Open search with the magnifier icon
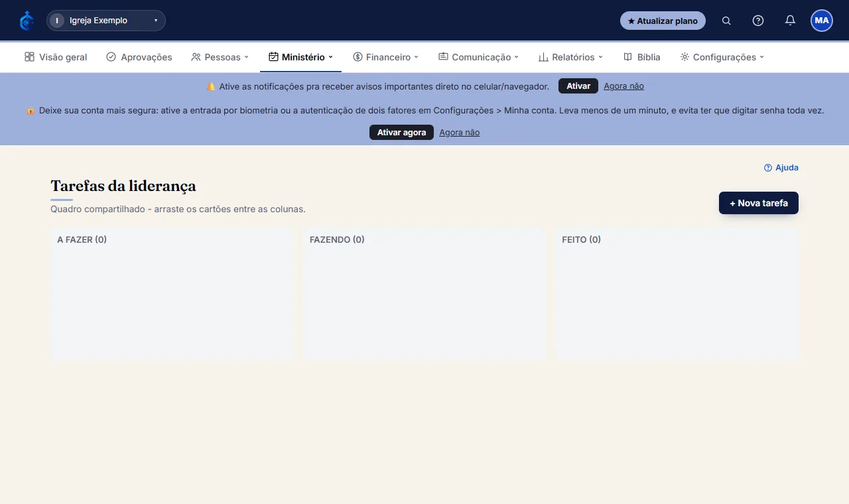Viewport: 849px width, 504px height. click(x=726, y=21)
